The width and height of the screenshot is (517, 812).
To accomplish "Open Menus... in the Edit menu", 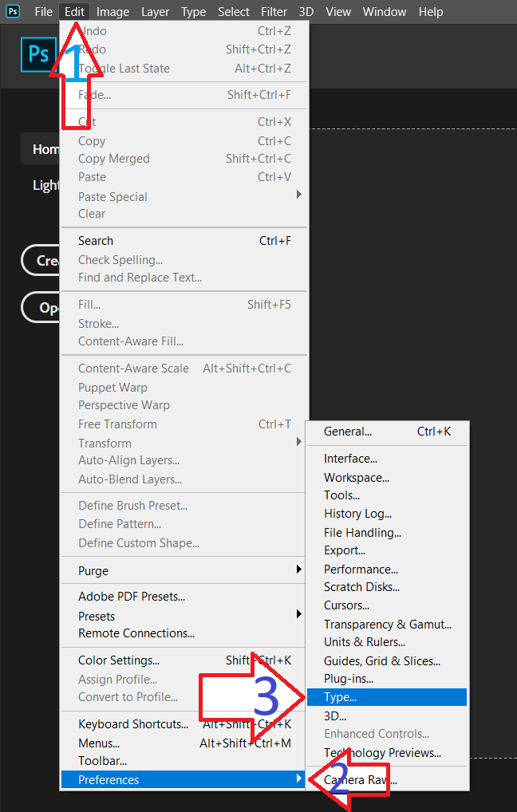I will pyautogui.click(x=184, y=743).
